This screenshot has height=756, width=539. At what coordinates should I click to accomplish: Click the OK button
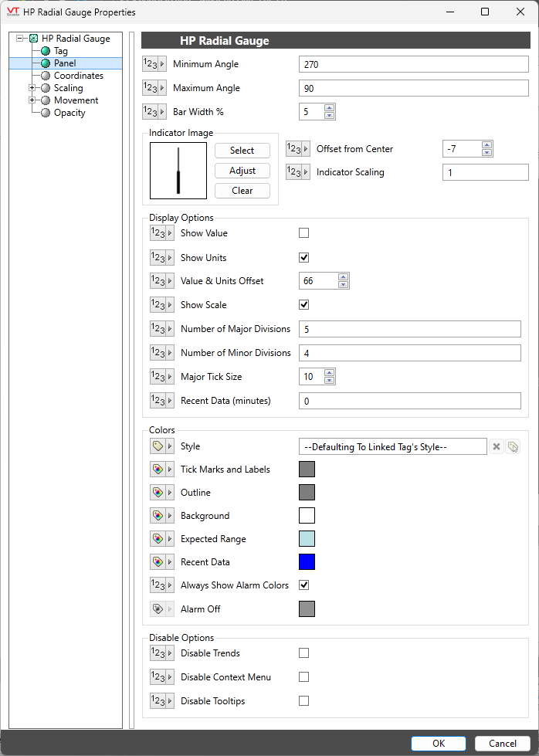[438, 744]
